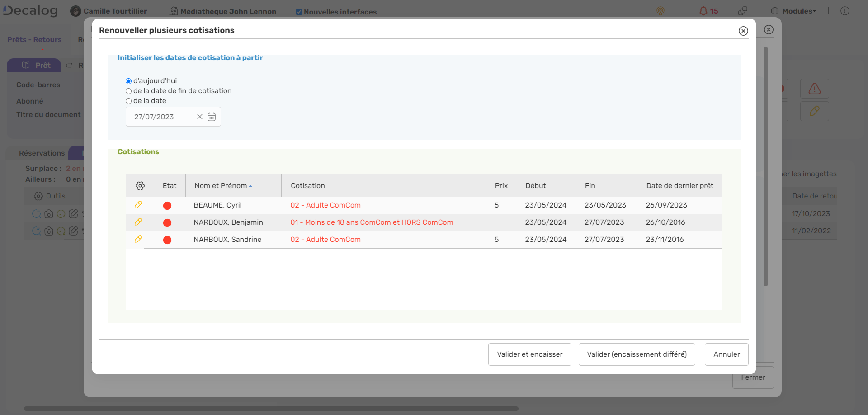Close the Renouveler plusieurs cotisations dialog
The image size is (868, 415).
tap(743, 31)
